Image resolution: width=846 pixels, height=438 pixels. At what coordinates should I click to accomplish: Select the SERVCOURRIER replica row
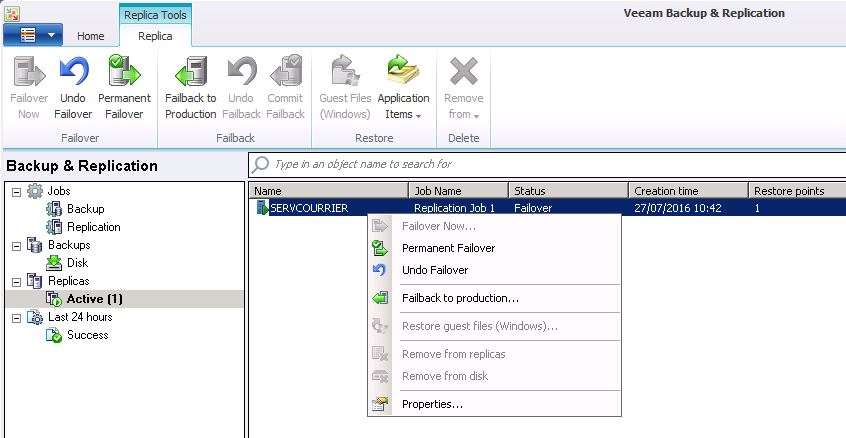pos(547,208)
